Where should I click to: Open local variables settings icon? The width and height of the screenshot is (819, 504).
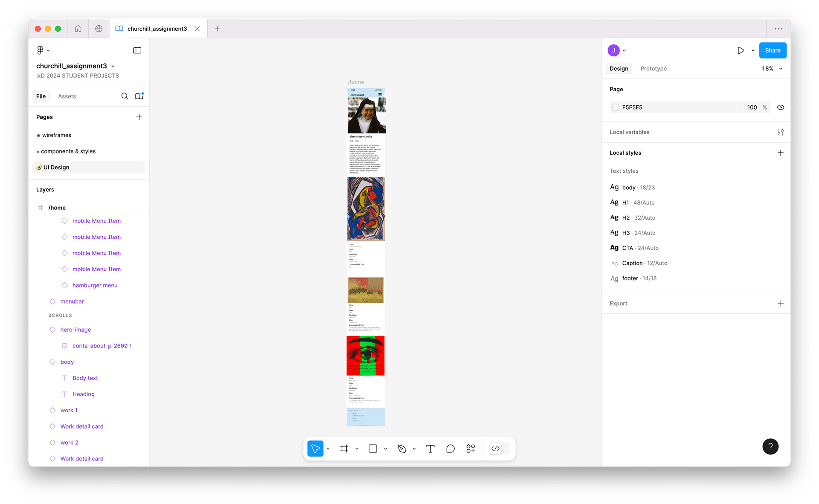[781, 132]
